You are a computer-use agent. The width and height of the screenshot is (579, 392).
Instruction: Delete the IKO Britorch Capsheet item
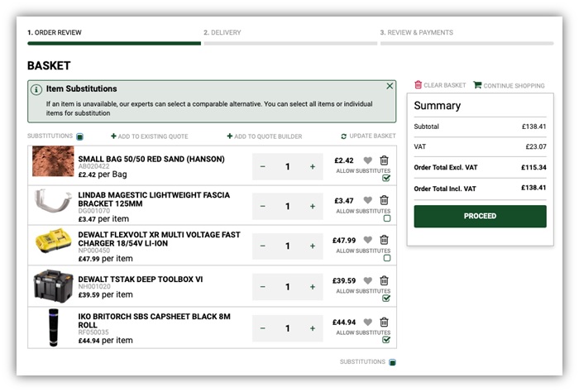click(x=384, y=323)
